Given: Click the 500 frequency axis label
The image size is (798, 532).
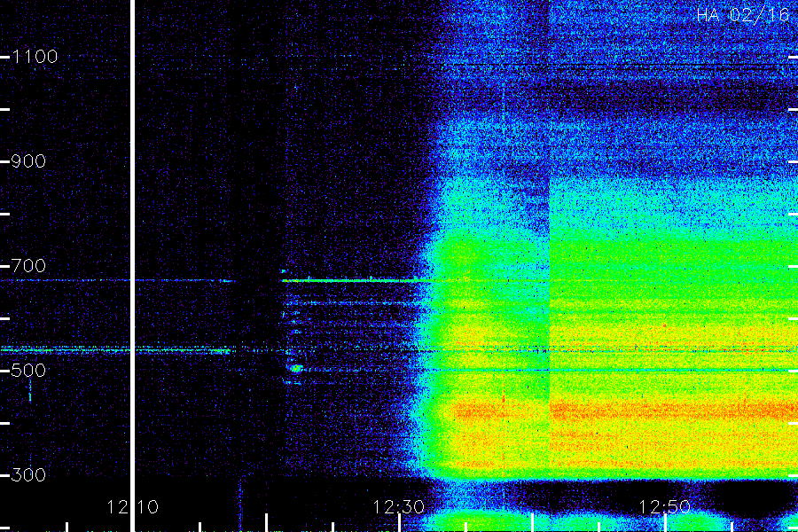Looking at the screenshot, I should 28,371.
